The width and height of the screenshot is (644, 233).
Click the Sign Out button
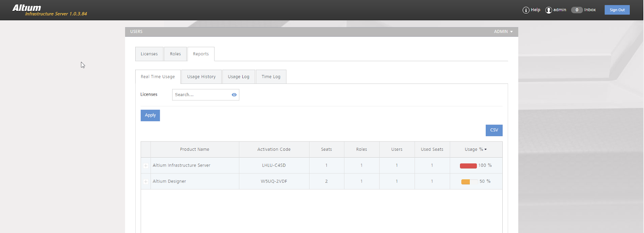[617, 10]
